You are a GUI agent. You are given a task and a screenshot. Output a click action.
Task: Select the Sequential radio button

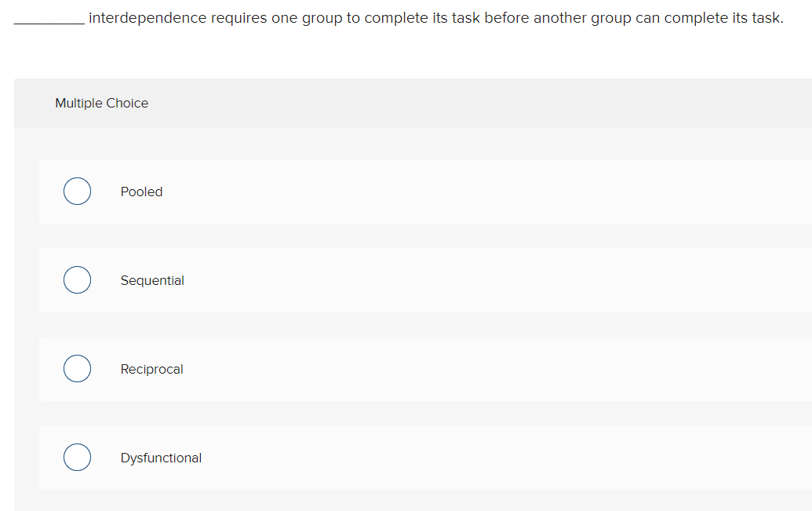pyautogui.click(x=77, y=279)
